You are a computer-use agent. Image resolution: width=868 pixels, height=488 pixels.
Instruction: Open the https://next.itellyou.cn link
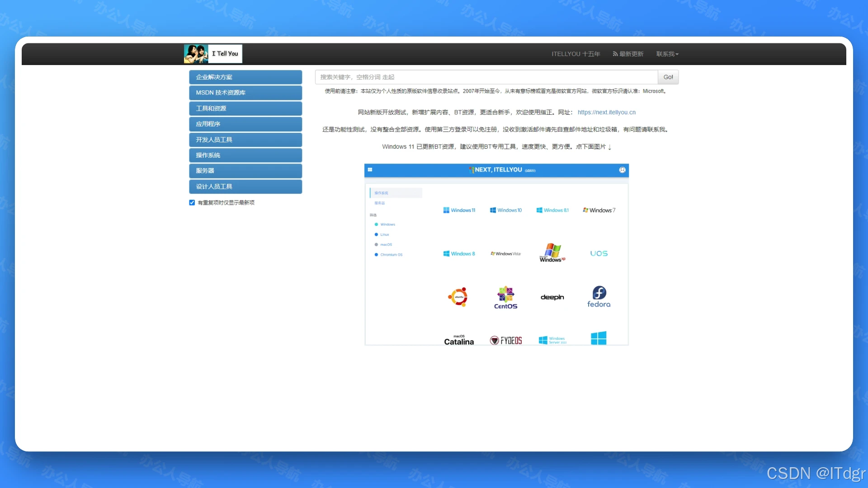606,113
